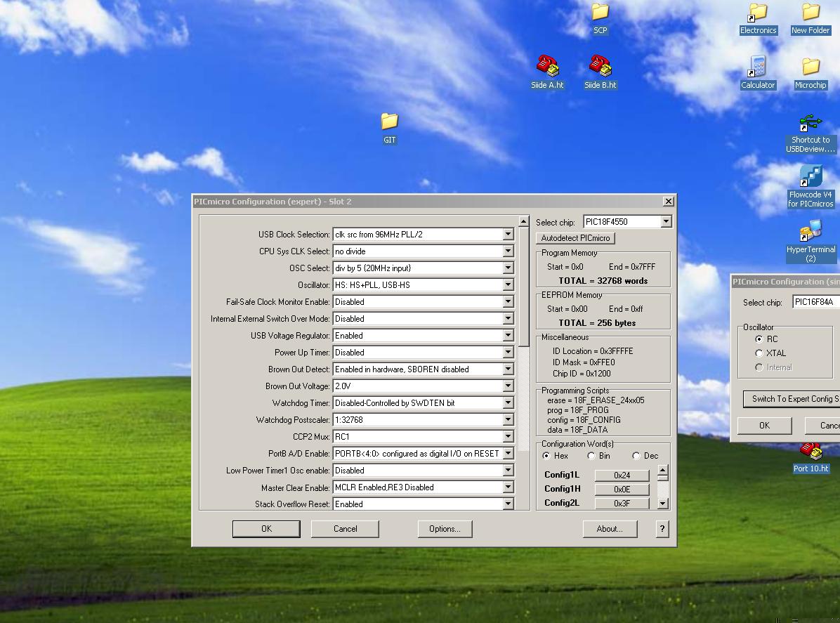
Task: Expand the Brown Out Detect dropdown
Action: click(x=508, y=369)
